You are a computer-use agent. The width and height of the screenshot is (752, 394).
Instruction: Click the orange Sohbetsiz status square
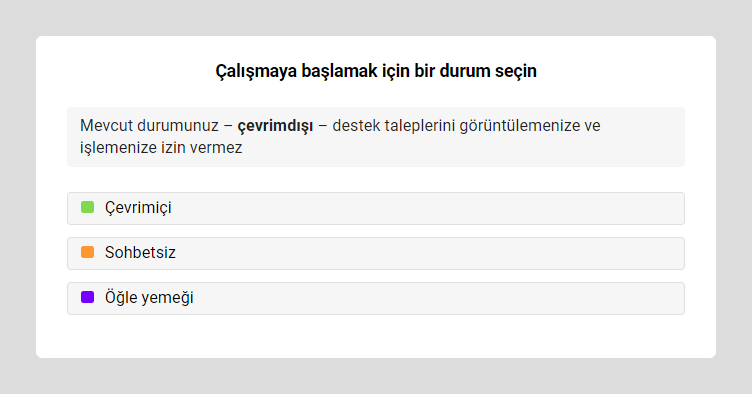(x=87, y=252)
